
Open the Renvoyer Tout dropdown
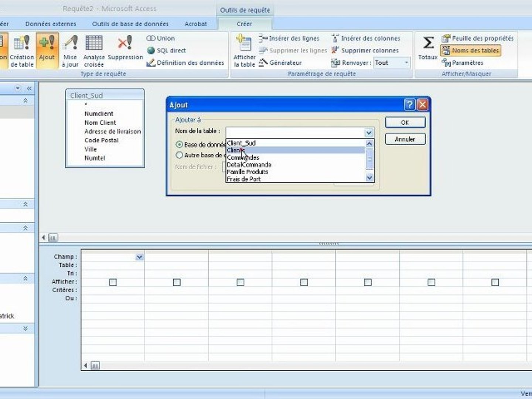point(406,63)
